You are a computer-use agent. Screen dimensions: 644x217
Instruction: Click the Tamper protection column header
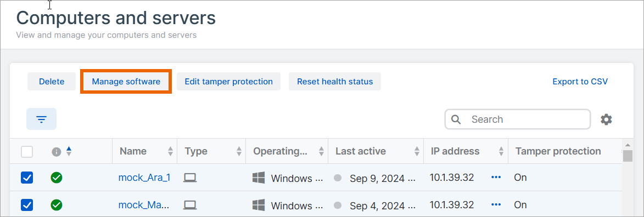point(558,151)
